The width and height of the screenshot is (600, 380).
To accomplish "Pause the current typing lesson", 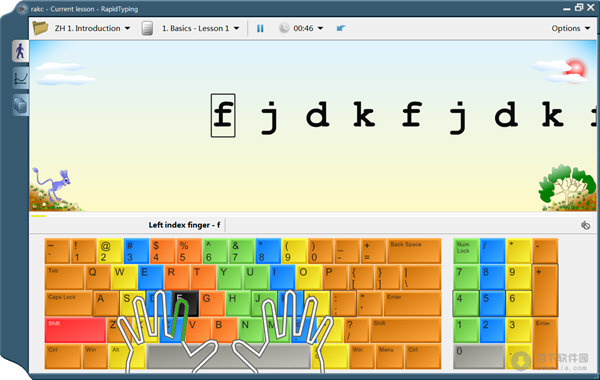I will pyautogui.click(x=260, y=28).
